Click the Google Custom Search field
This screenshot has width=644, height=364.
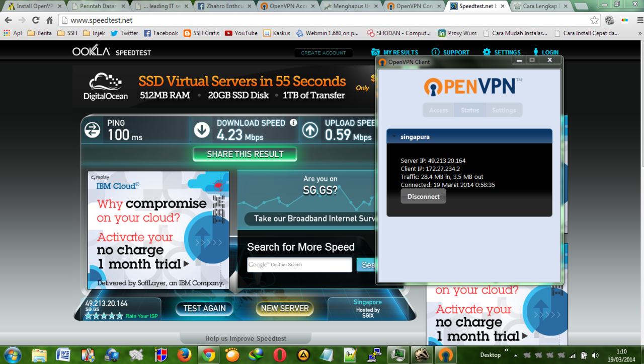coord(299,265)
